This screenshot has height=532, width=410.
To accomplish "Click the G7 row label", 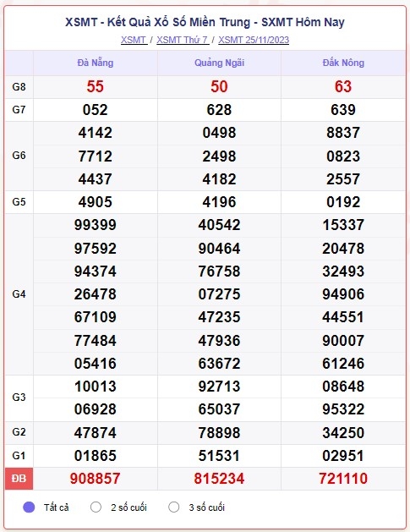I will tap(19, 110).
